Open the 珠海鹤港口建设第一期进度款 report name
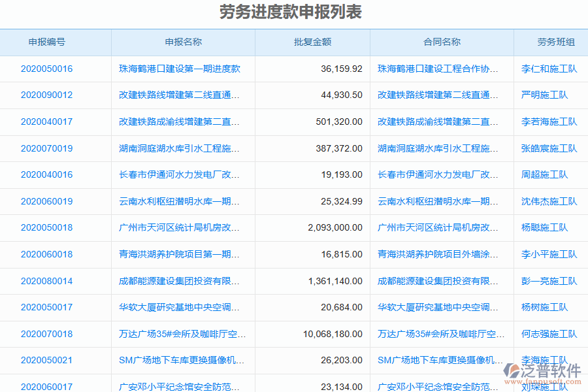Screen dimensions: 588x392 click(x=183, y=69)
